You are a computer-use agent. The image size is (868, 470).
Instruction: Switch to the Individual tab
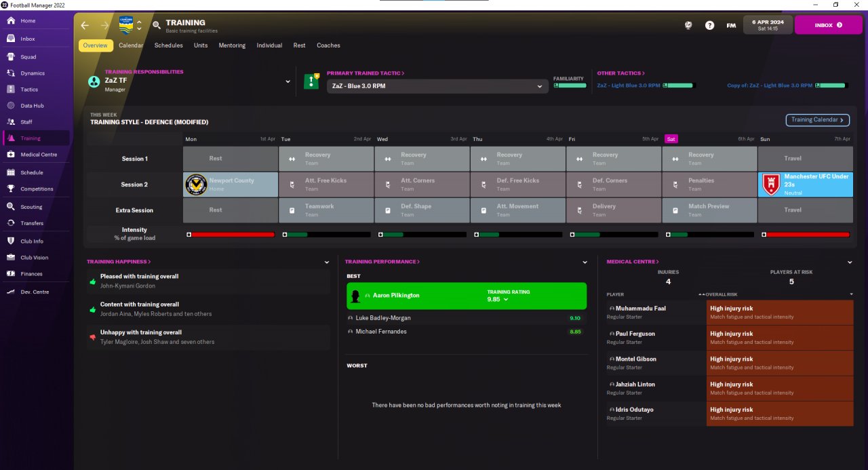[x=269, y=45]
